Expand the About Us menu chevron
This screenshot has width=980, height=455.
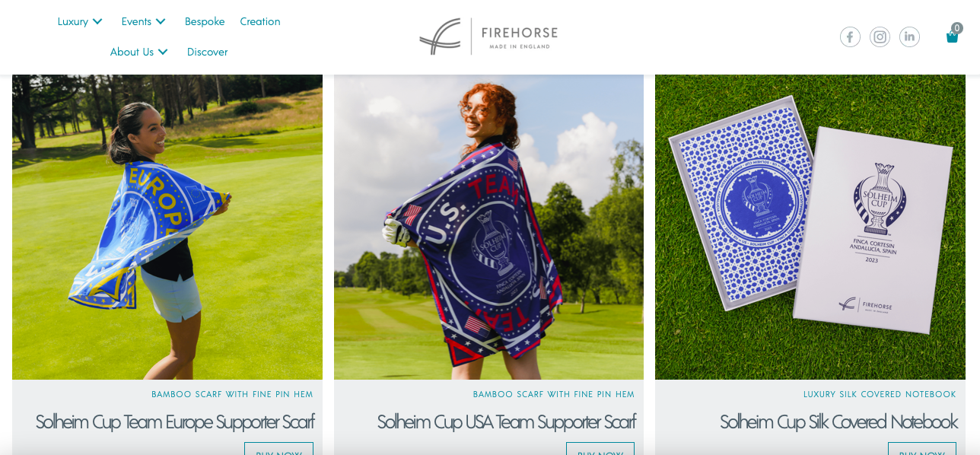click(x=162, y=52)
